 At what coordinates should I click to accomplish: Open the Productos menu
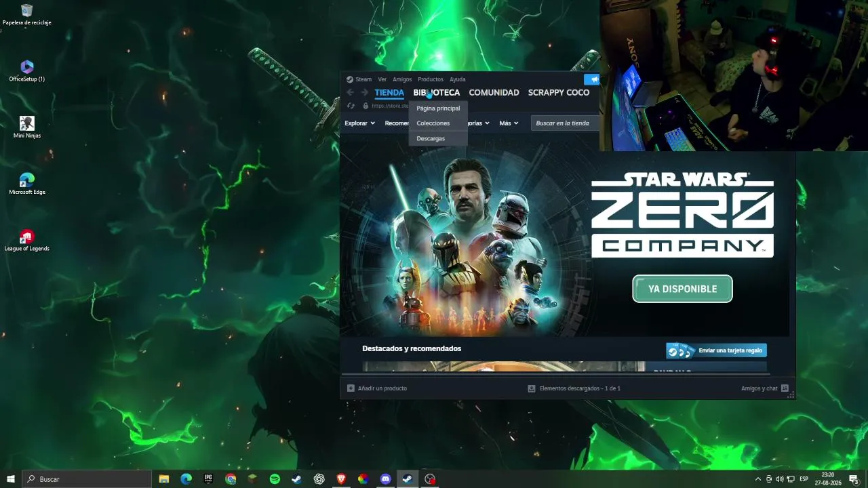431,79
